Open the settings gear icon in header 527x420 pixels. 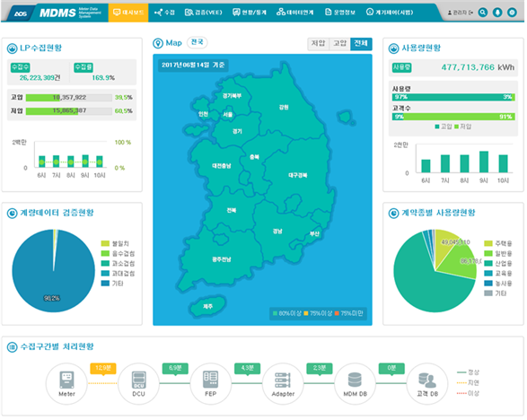tap(513, 13)
